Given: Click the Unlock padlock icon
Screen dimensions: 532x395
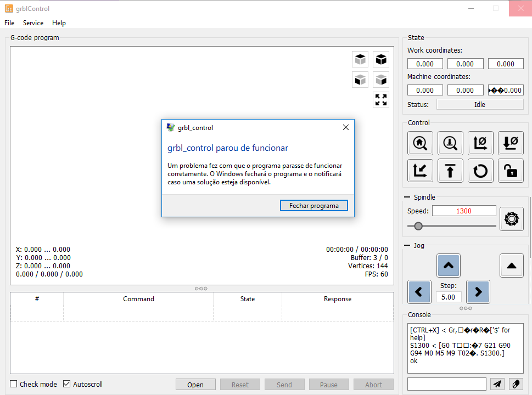Looking at the screenshot, I should coord(511,171).
